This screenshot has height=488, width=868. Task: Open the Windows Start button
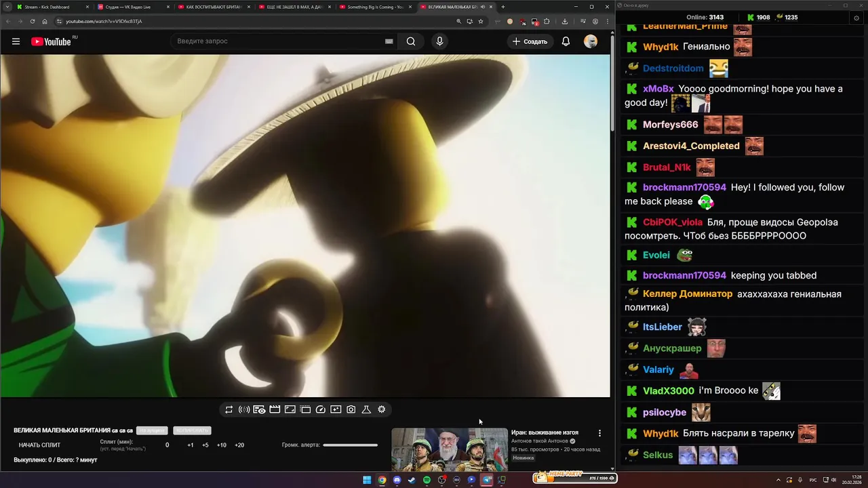coord(367,480)
